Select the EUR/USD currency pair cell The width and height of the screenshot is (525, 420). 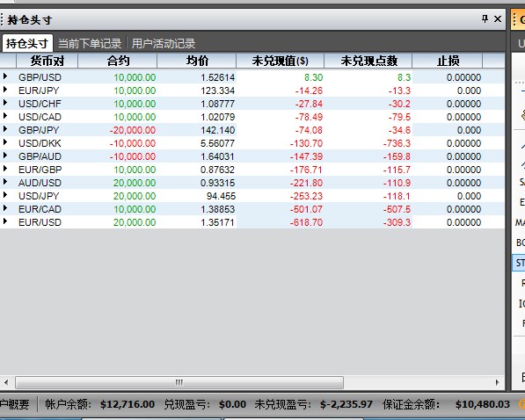(40, 222)
